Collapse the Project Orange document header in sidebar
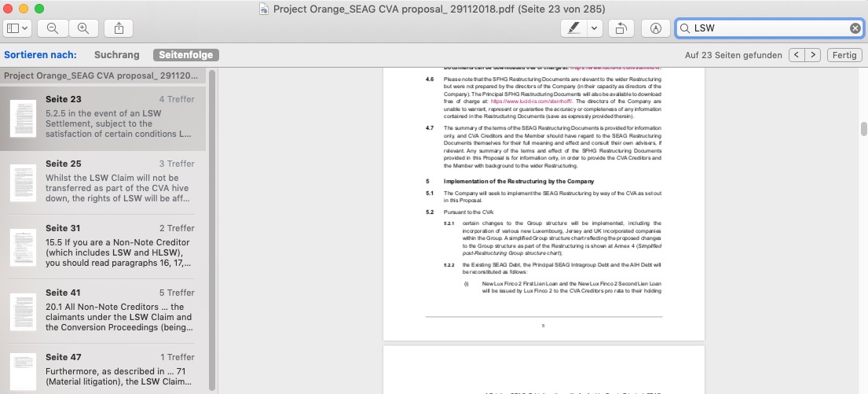868x394 pixels. pyautogui.click(x=102, y=76)
